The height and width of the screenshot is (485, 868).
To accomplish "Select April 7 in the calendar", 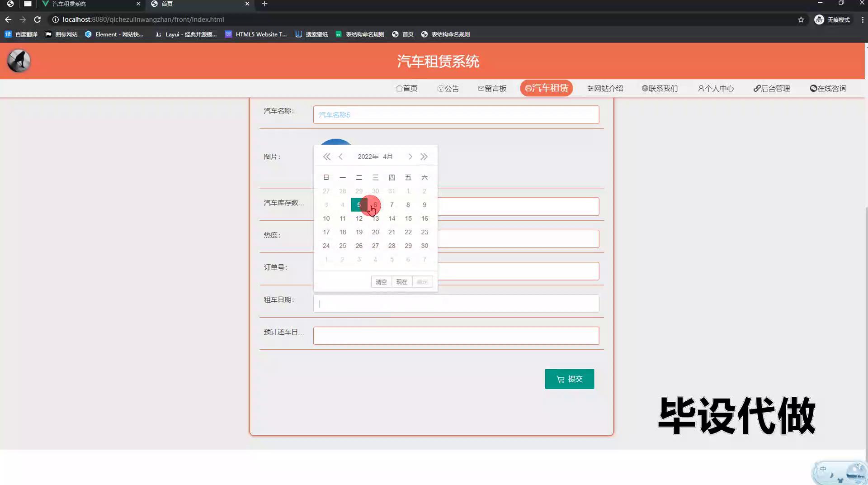I will (392, 205).
